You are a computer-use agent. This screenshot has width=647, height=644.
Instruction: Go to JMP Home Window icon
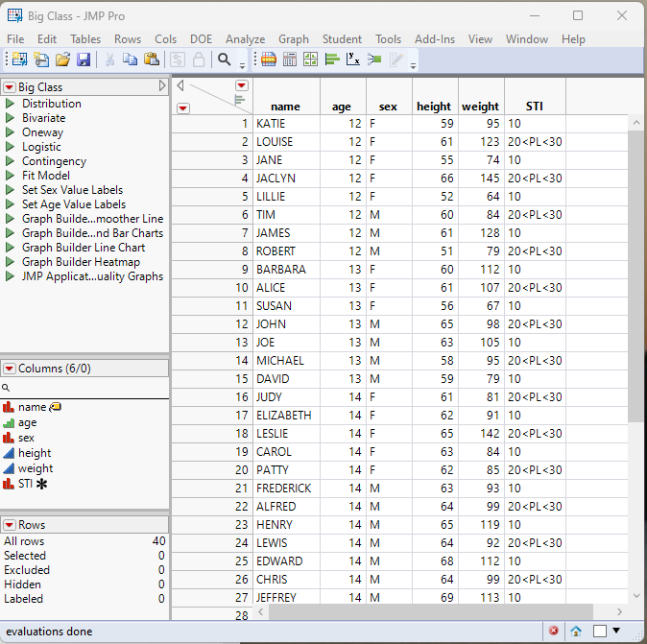pyautogui.click(x=576, y=631)
